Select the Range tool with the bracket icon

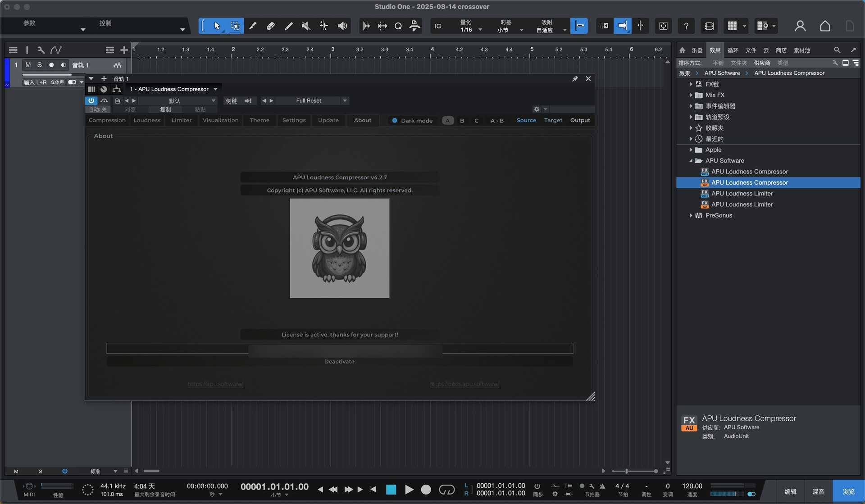pyautogui.click(x=203, y=26)
